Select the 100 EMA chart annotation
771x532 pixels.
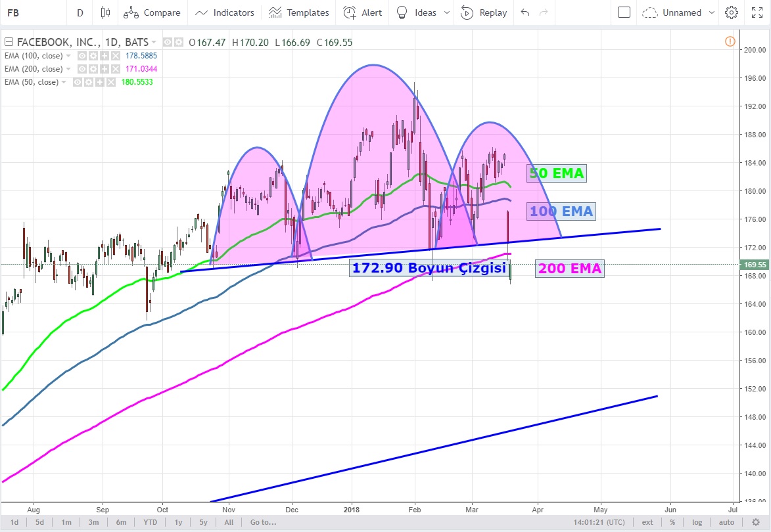[x=561, y=211]
